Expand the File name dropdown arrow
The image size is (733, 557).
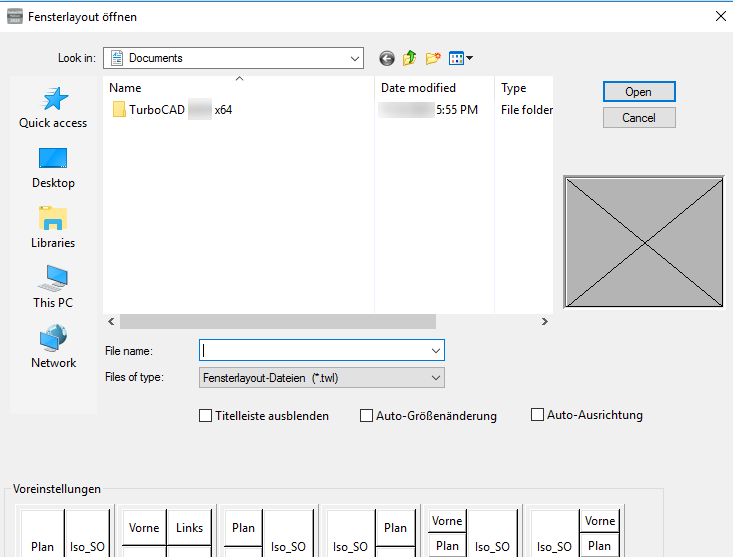point(436,350)
